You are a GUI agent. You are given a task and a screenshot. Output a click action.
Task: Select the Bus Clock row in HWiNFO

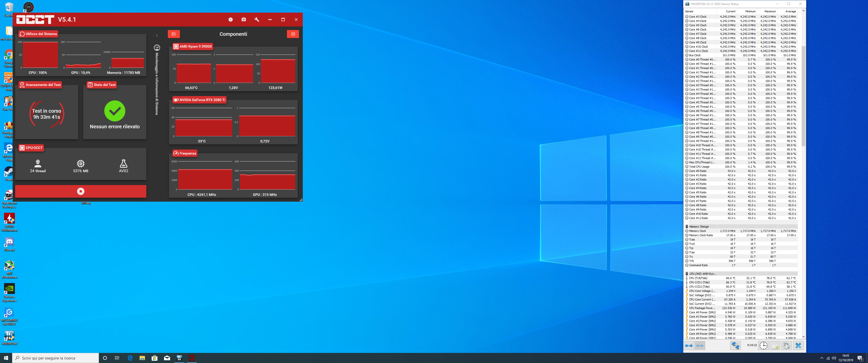pyautogui.click(x=741, y=55)
